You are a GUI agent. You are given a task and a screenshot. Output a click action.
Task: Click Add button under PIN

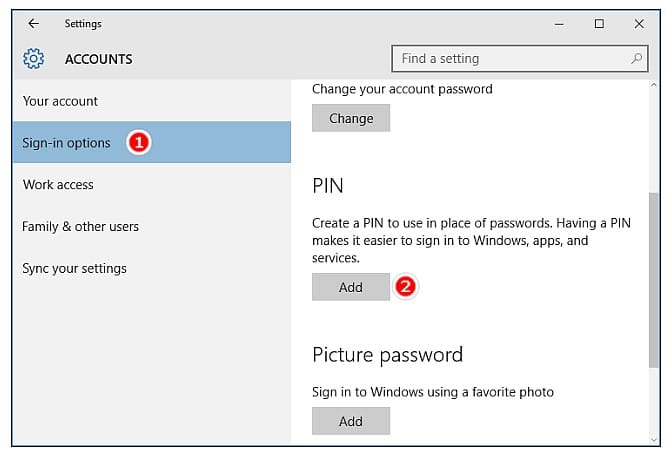pyautogui.click(x=351, y=287)
